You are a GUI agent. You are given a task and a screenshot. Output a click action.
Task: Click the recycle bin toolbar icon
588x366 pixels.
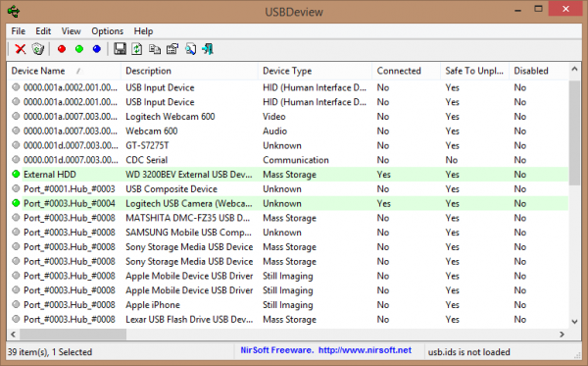[38, 49]
